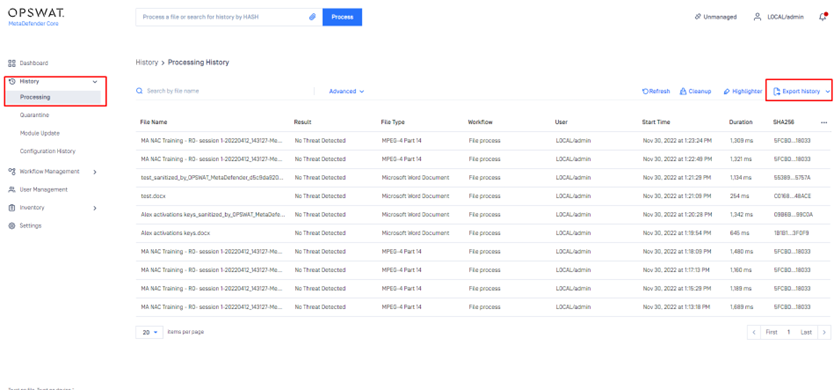Sort by the Result column header

pos(302,122)
